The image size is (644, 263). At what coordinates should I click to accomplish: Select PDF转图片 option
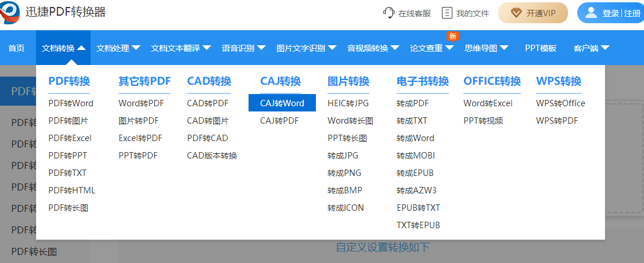68,121
